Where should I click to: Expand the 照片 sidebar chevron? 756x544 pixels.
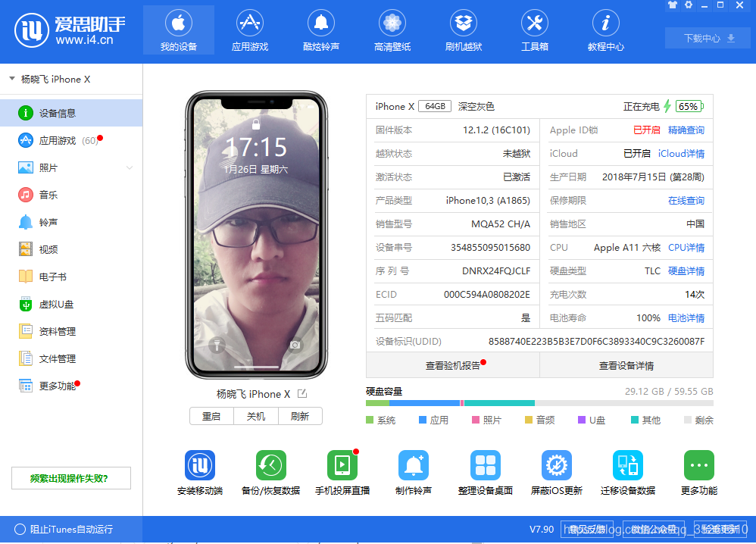[130, 167]
